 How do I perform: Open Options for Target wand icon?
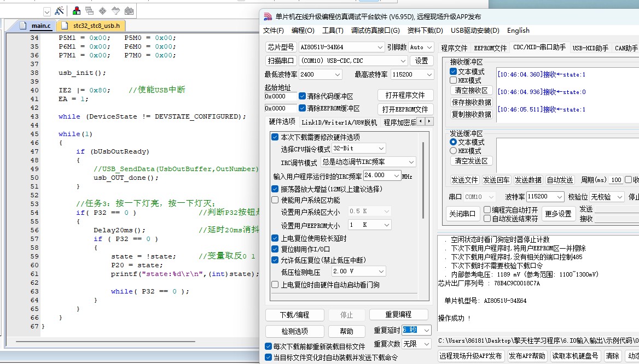click(x=60, y=11)
